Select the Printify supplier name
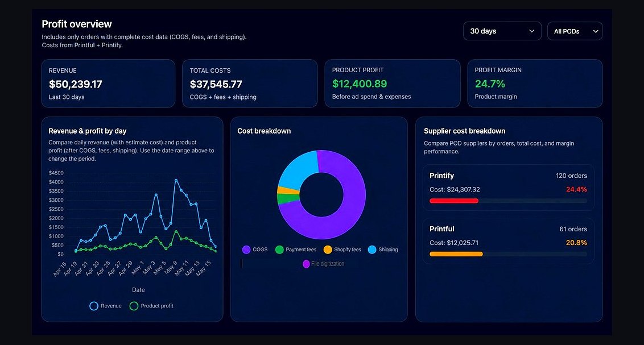This screenshot has height=345, width=644. coord(441,176)
